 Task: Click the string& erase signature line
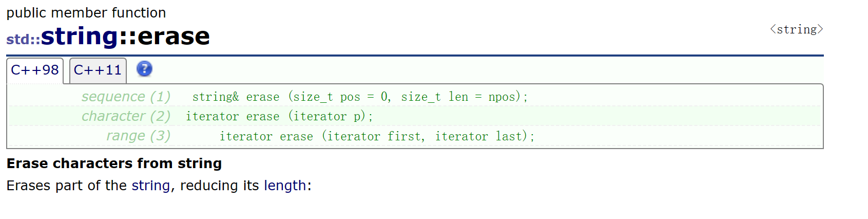360,97
